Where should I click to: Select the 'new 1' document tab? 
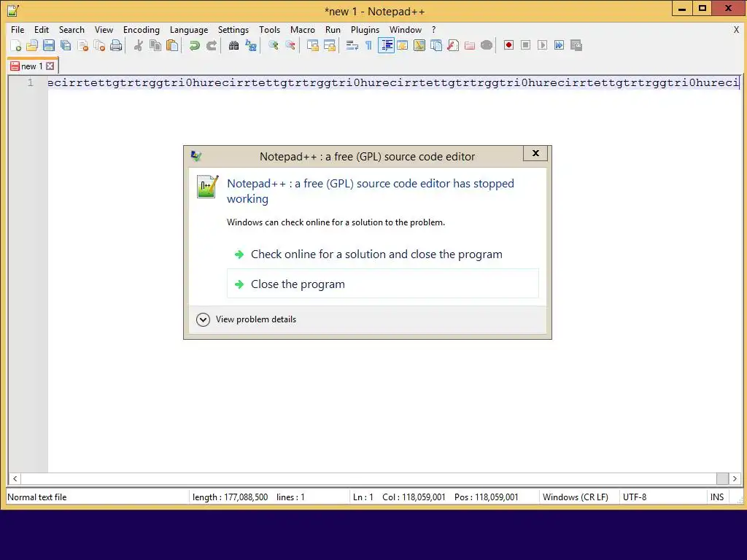(x=32, y=66)
